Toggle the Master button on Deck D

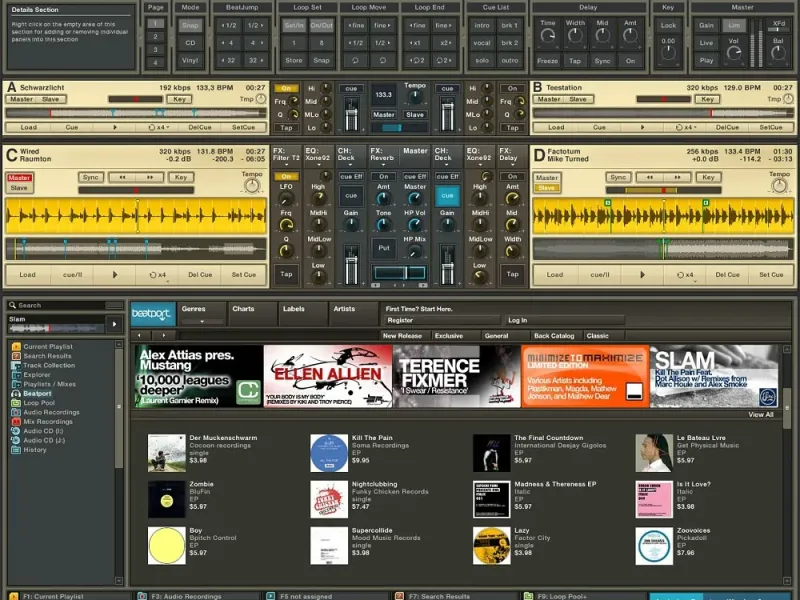click(x=547, y=178)
